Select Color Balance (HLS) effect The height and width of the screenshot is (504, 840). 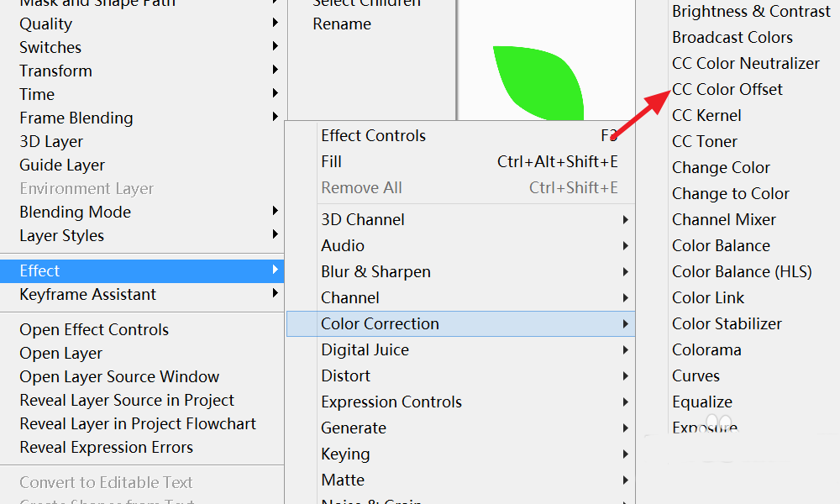click(742, 271)
